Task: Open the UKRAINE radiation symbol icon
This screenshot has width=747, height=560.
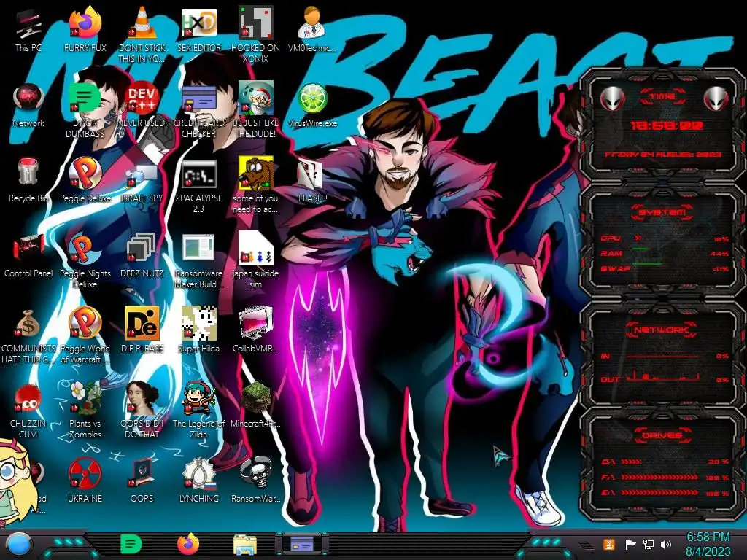Action: click(x=85, y=480)
